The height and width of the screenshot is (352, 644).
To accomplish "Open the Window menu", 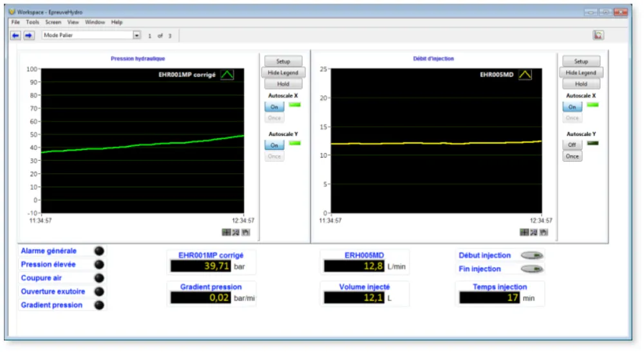I will tap(95, 22).
